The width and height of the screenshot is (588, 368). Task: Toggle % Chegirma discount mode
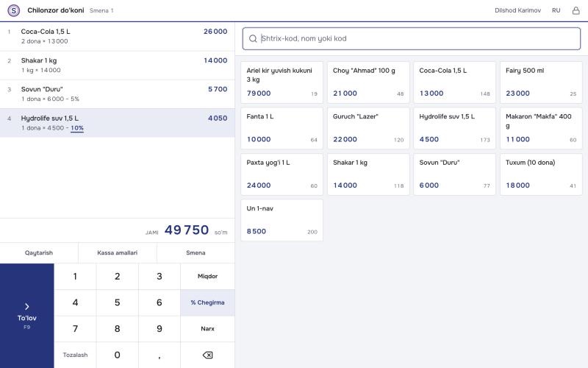207,302
